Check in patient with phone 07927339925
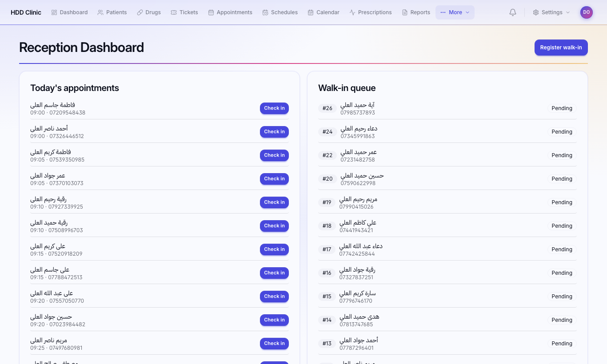 [x=274, y=202]
